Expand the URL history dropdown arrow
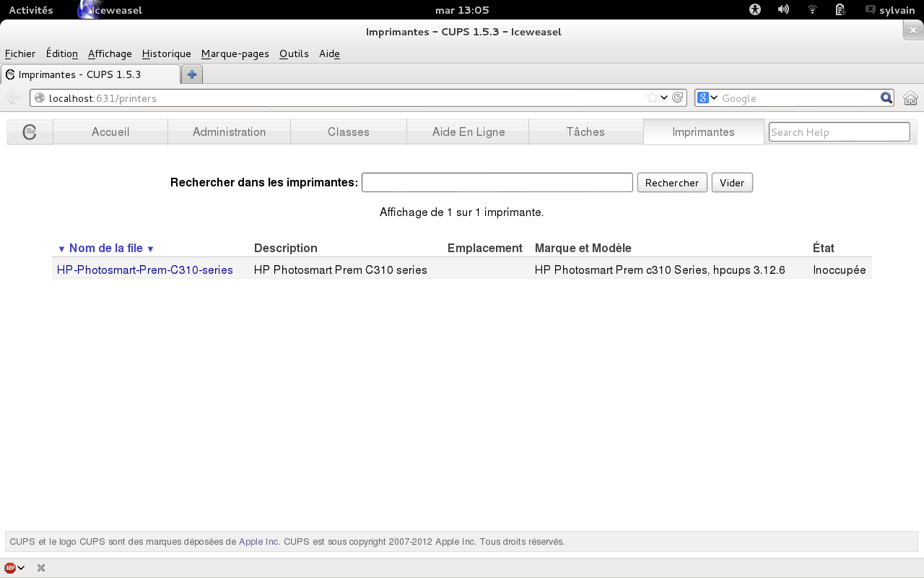This screenshot has height=578, width=924. coord(664,98)
